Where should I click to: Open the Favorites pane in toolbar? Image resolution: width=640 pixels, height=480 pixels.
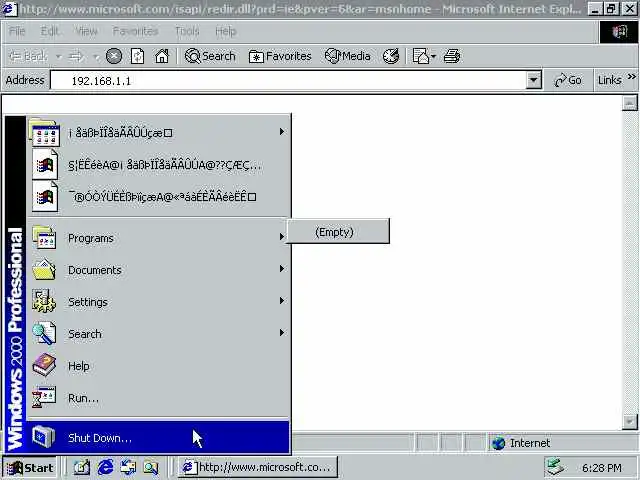tap(280, 56)
